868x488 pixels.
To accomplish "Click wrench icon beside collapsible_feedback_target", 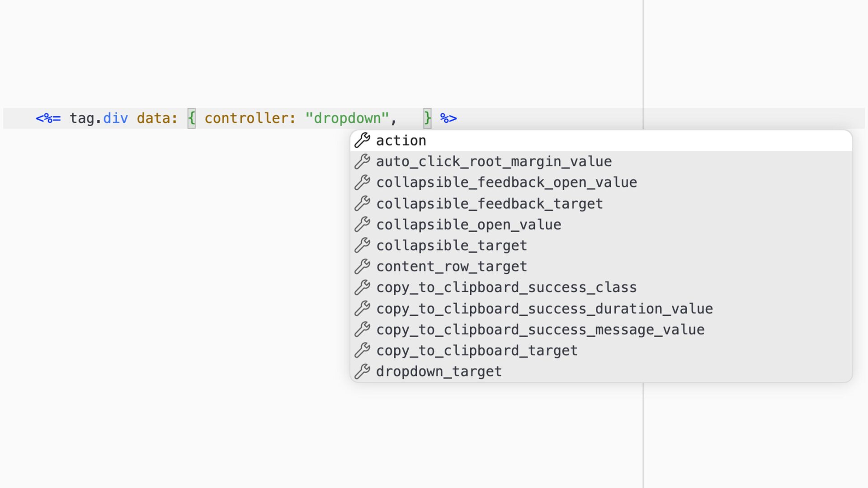I will tap(362, 203).
